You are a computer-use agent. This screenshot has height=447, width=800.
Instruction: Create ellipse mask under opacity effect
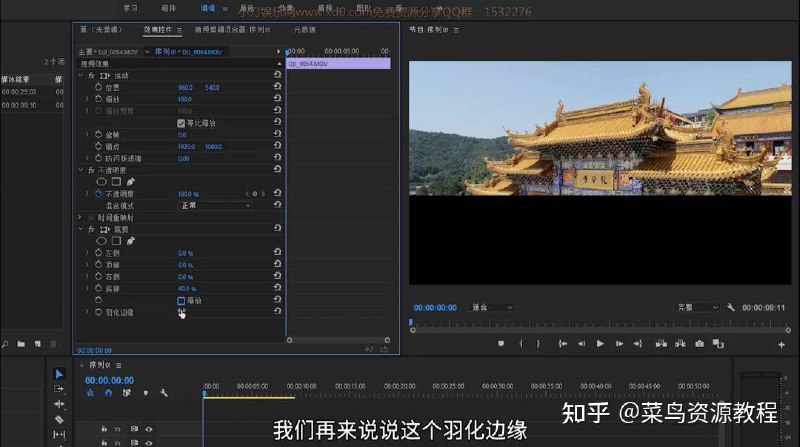pos(101,182)
